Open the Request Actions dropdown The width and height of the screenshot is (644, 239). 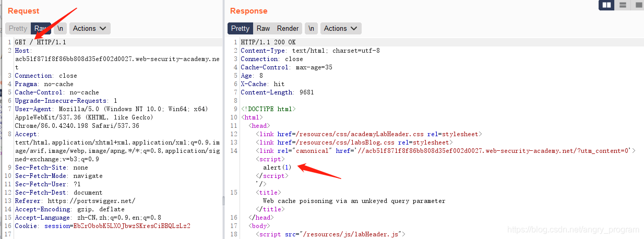pos(90,29)
